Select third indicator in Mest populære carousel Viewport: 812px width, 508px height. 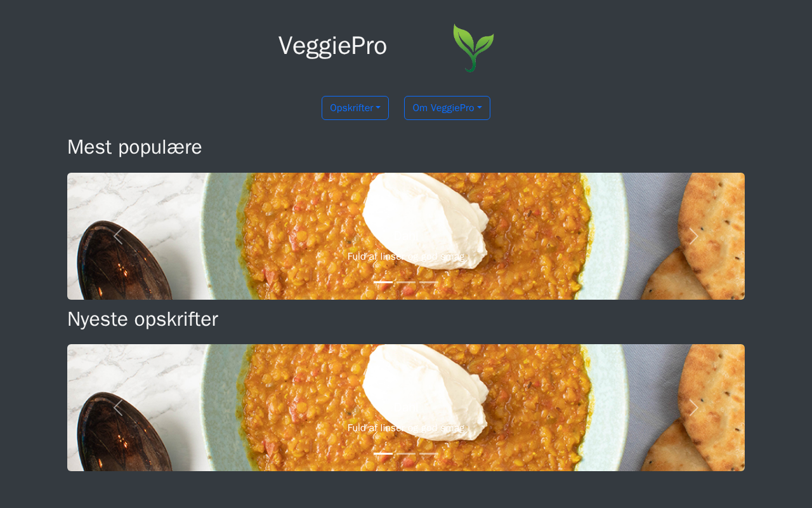click(x=429, y=282)
